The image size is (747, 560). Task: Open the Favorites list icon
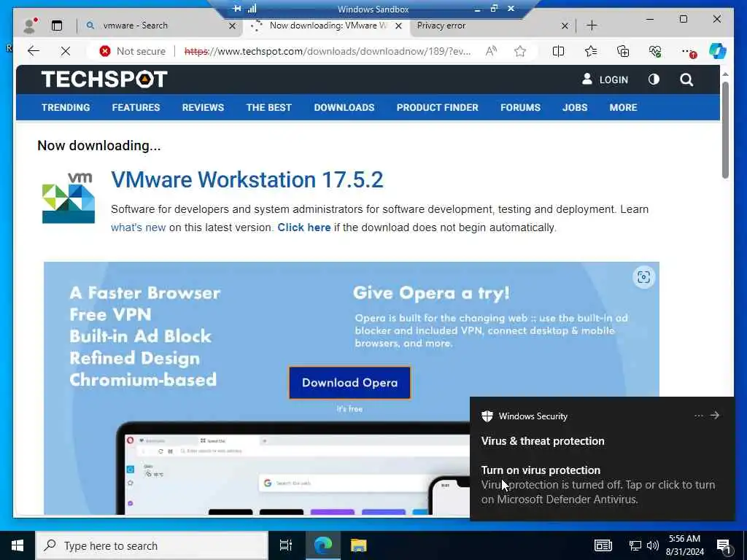click(591, 51)
